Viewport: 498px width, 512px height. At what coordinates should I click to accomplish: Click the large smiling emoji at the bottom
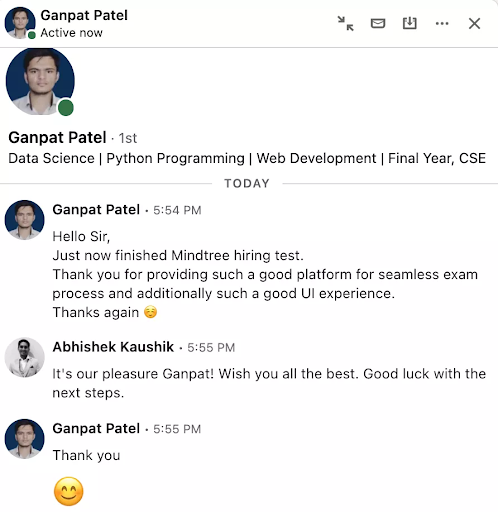click(x=68, y=491)
